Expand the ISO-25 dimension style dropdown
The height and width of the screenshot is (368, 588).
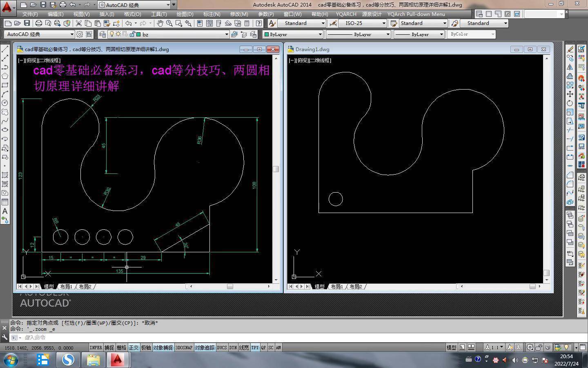383,23
